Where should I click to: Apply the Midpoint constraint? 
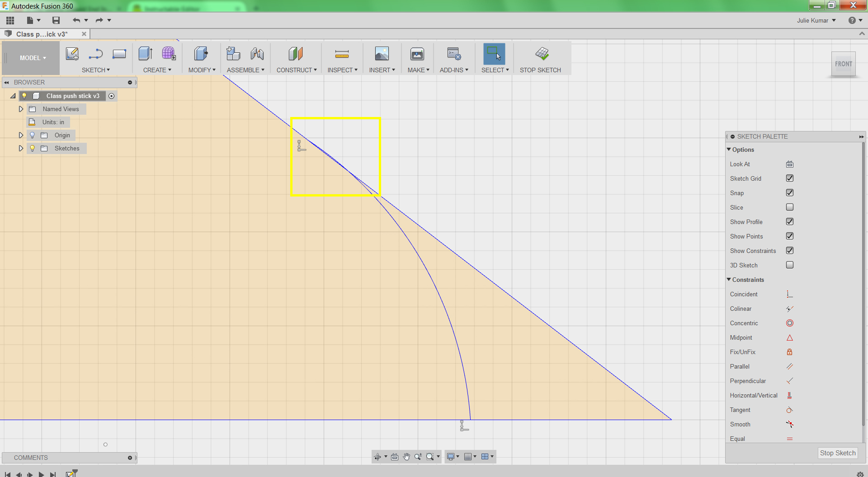[x=790, y=337]
